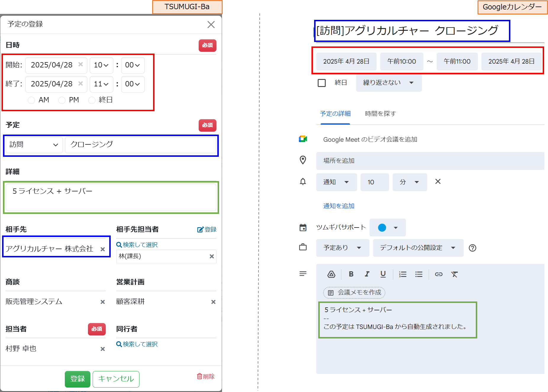Open the 訪問 schedule type dropdown

pyautogui.click(x=34, y=145)
